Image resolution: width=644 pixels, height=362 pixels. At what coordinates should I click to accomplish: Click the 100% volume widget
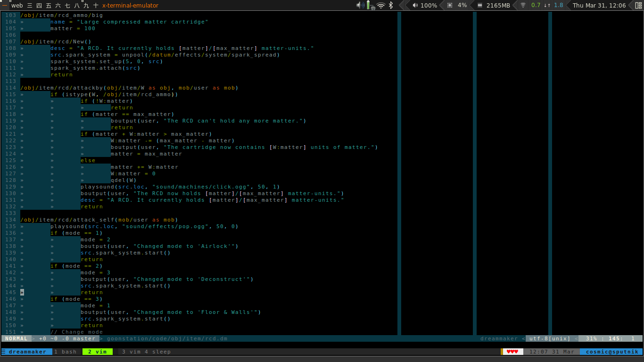click(x=425, y=5)
